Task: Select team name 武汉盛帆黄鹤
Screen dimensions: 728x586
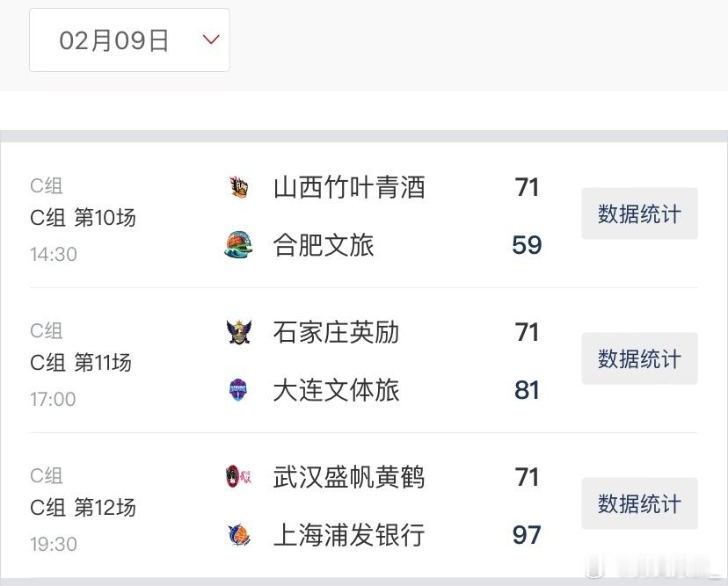Action: (349, 477)
